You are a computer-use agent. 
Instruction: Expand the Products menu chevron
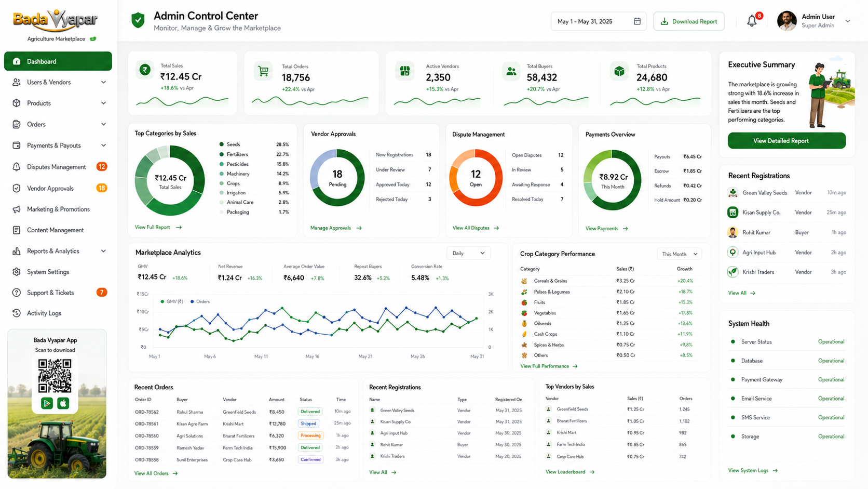[x=103, y=103]
